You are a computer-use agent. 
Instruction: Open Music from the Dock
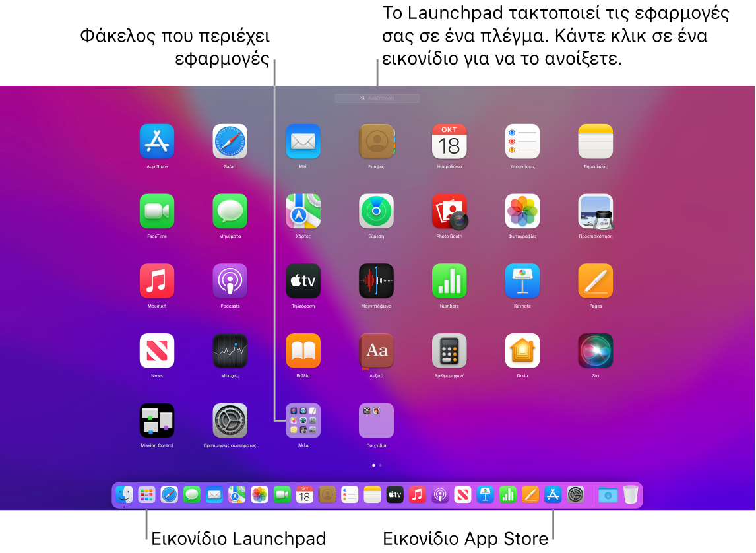click(x=418, y=495)
